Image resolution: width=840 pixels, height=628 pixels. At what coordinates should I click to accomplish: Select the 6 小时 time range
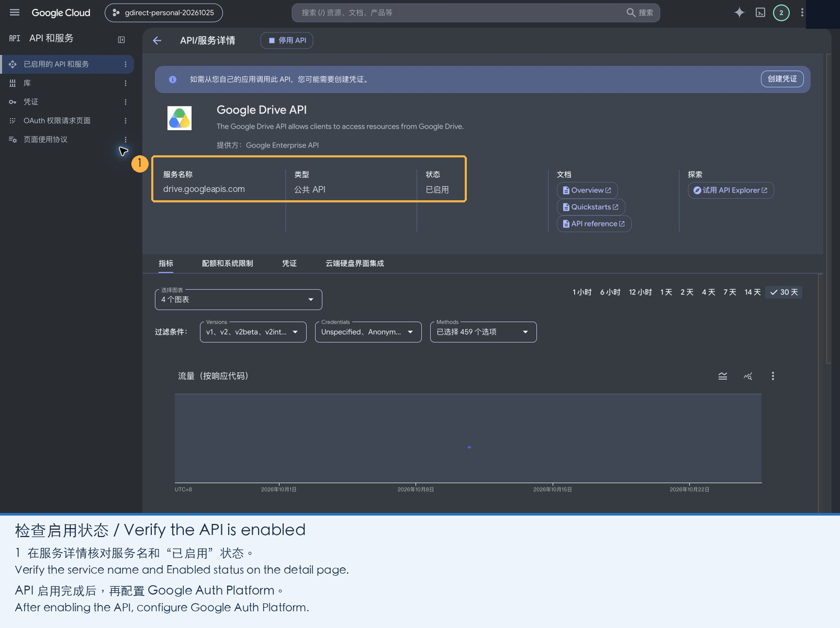[610, 292]
